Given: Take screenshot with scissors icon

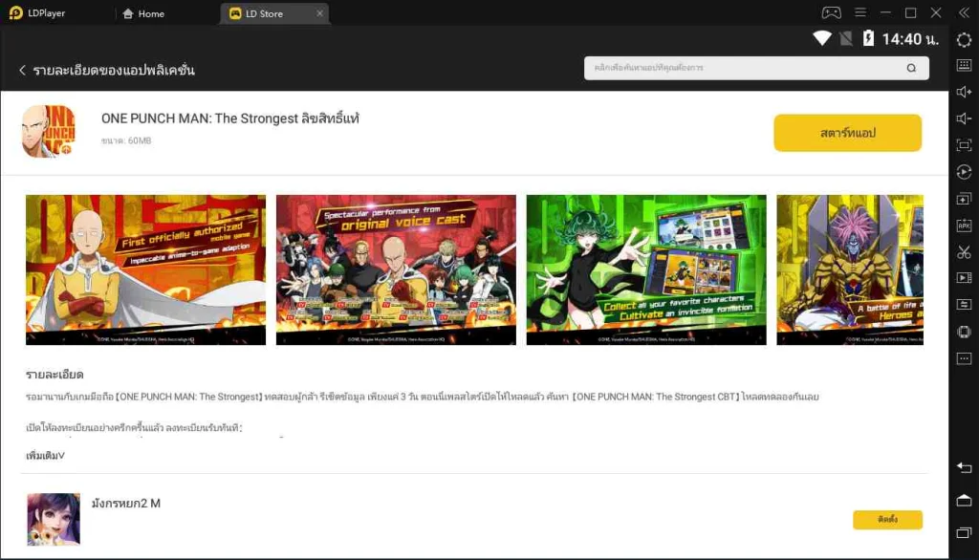Looking at the screenshot, I should click(964, 252).
